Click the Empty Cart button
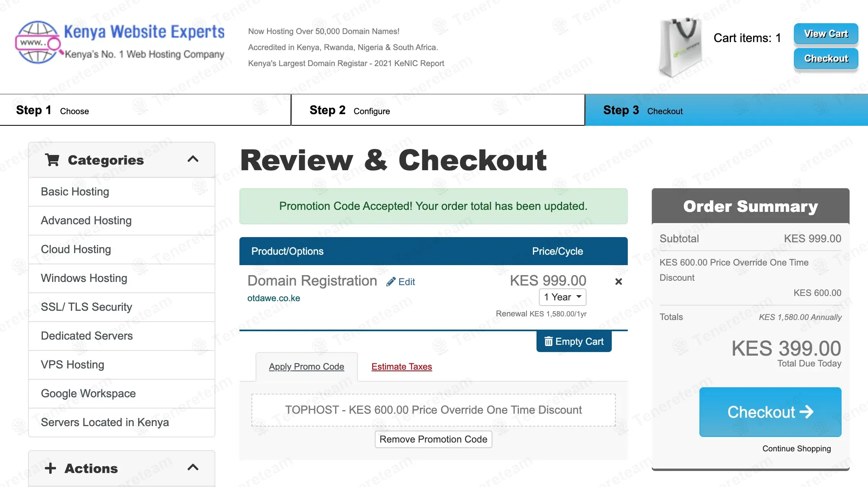The width and height of the screenshot is (868, 487). pyautogui.click(x=574, y=342)
